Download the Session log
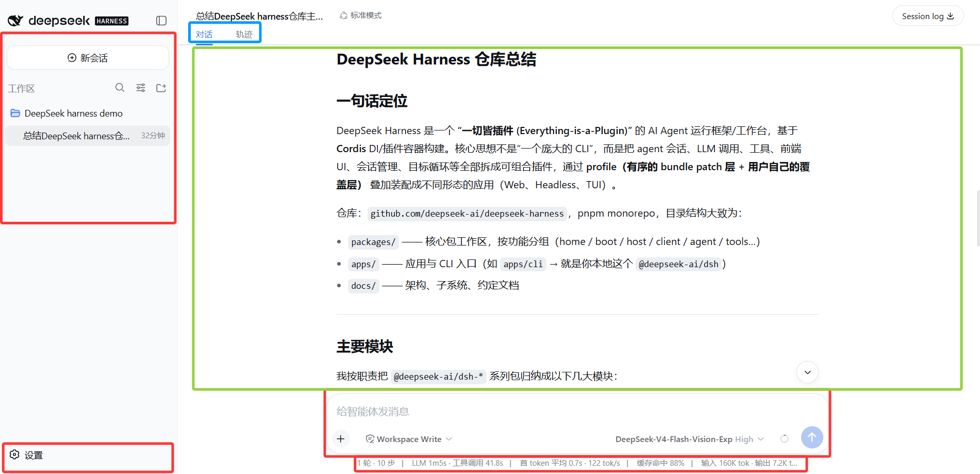Image resolution: width=980 pixels, height=474 pixels. (x=928, y=16)
